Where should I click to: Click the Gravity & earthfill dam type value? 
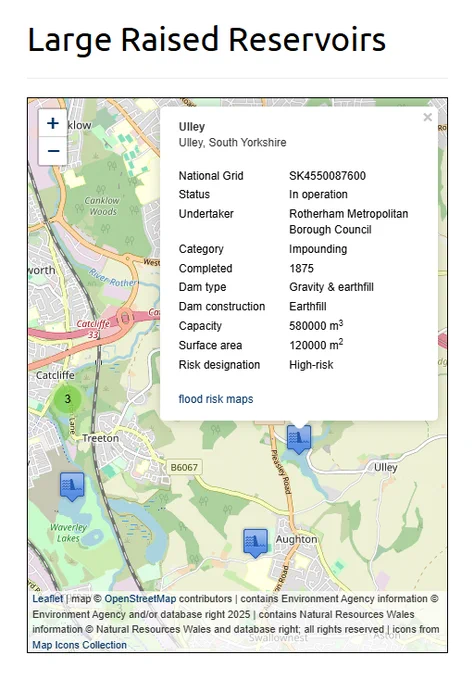[x=331, y=287]
